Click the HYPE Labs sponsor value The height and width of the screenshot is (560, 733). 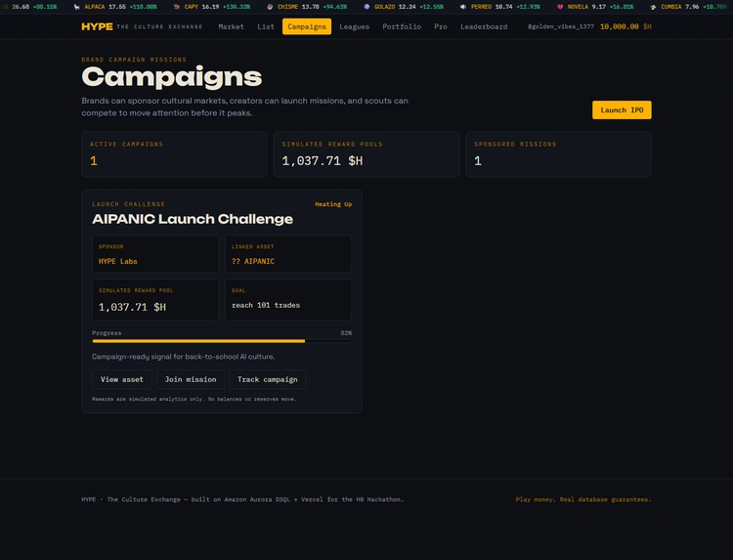118,261
